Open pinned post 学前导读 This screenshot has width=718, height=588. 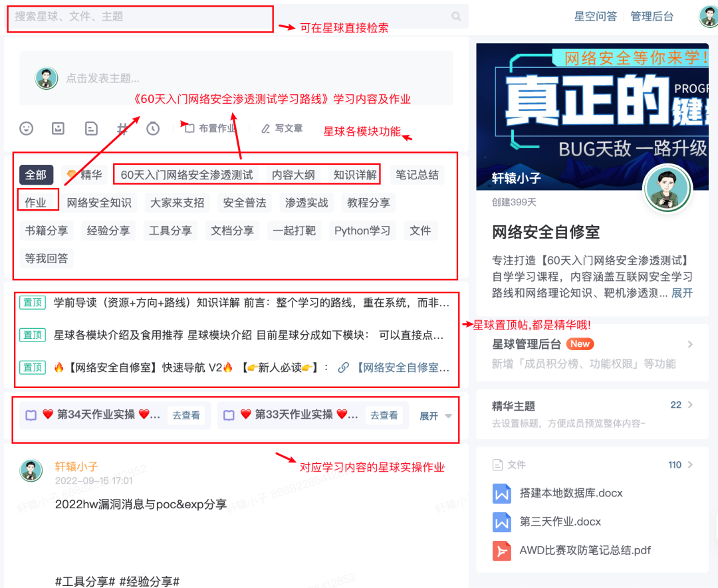point(235,303)
